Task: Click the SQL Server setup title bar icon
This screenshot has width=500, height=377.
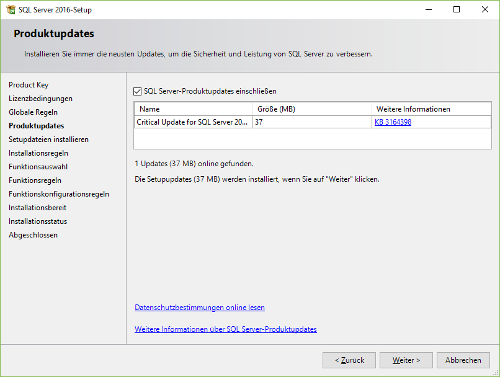Action: point(11,10)
